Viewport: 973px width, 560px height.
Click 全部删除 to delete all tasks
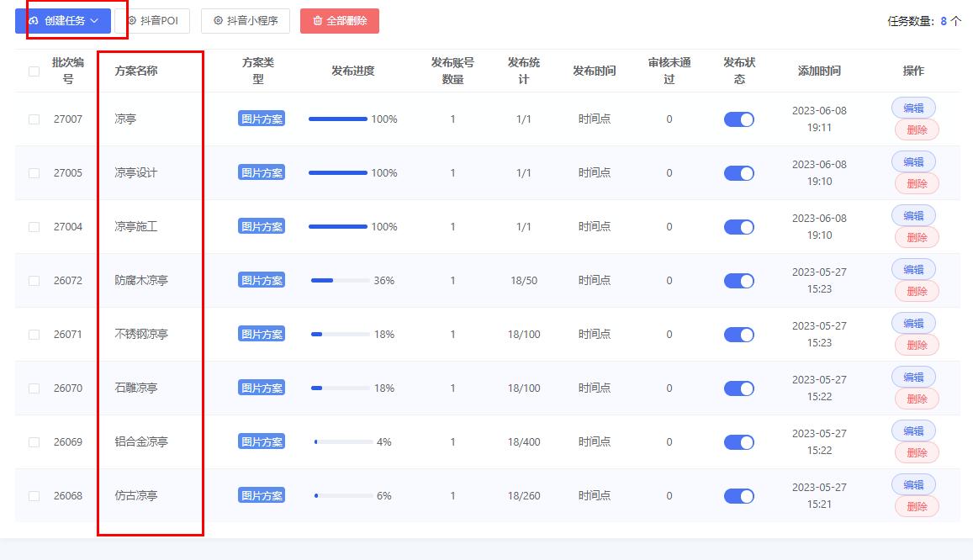(340, 20)
